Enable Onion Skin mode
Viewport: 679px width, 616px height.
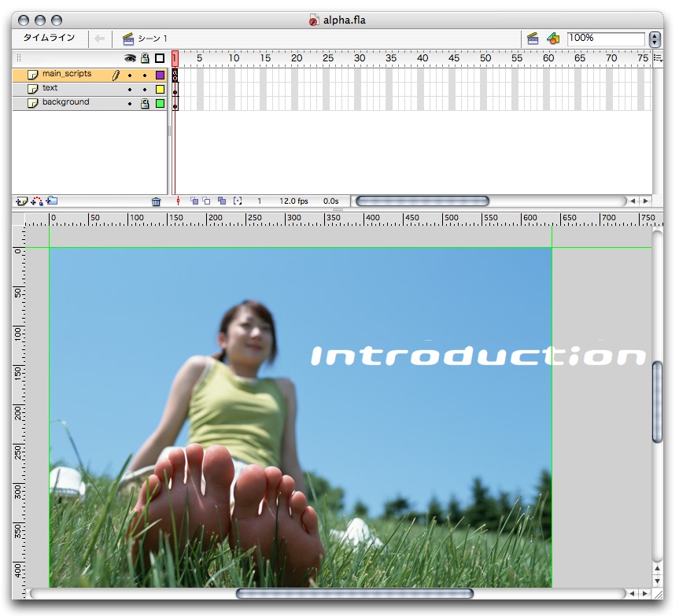194,201
